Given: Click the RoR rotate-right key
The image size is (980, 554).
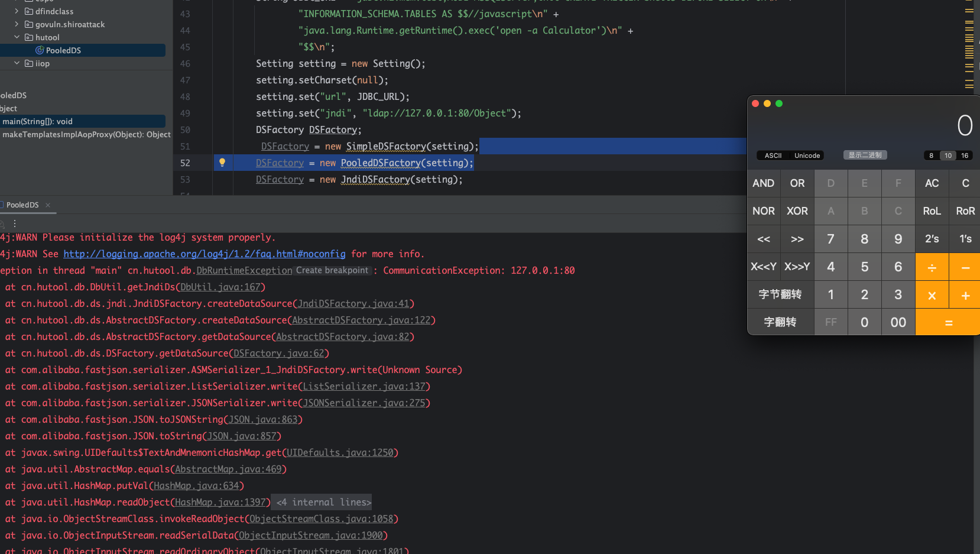Looking at the screenshot, I should click(x=965, y=211).
